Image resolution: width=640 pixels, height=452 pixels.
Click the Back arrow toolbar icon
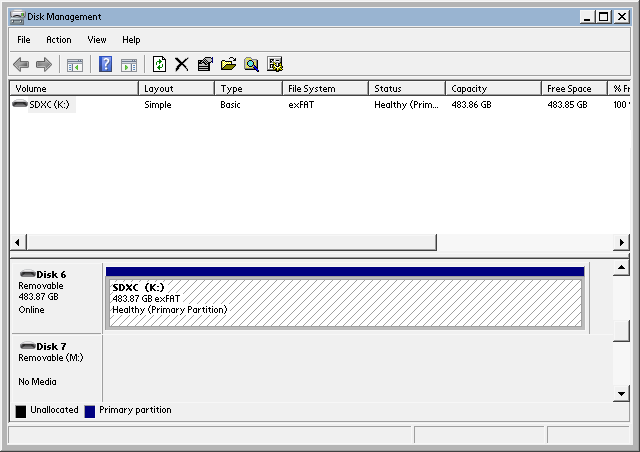(21, 64)
